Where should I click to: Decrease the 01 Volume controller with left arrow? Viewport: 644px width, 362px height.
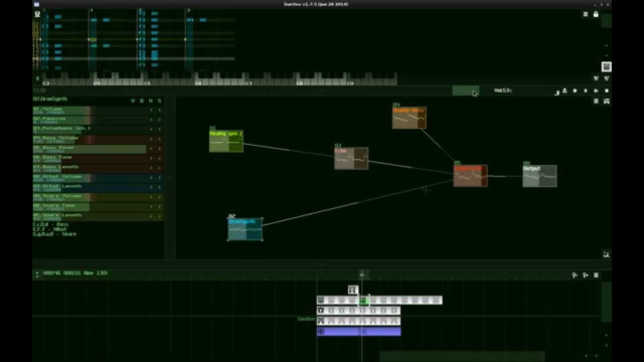point(150,110)
